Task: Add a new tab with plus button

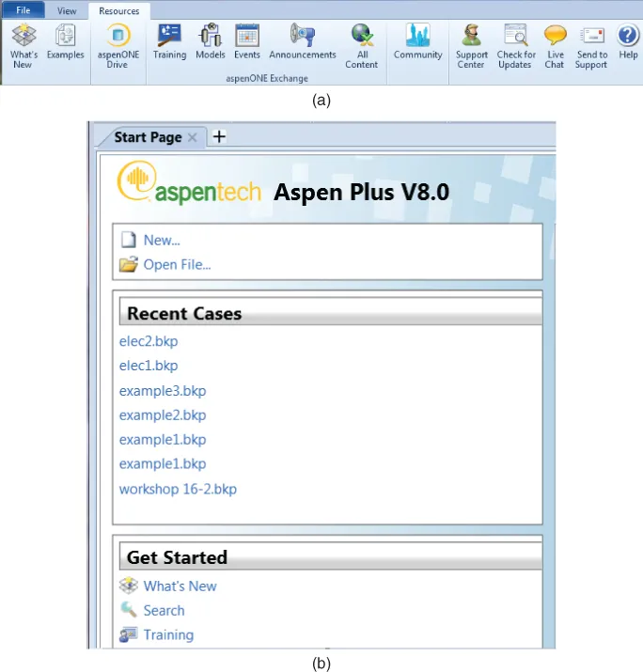Action: pos(219,136)
